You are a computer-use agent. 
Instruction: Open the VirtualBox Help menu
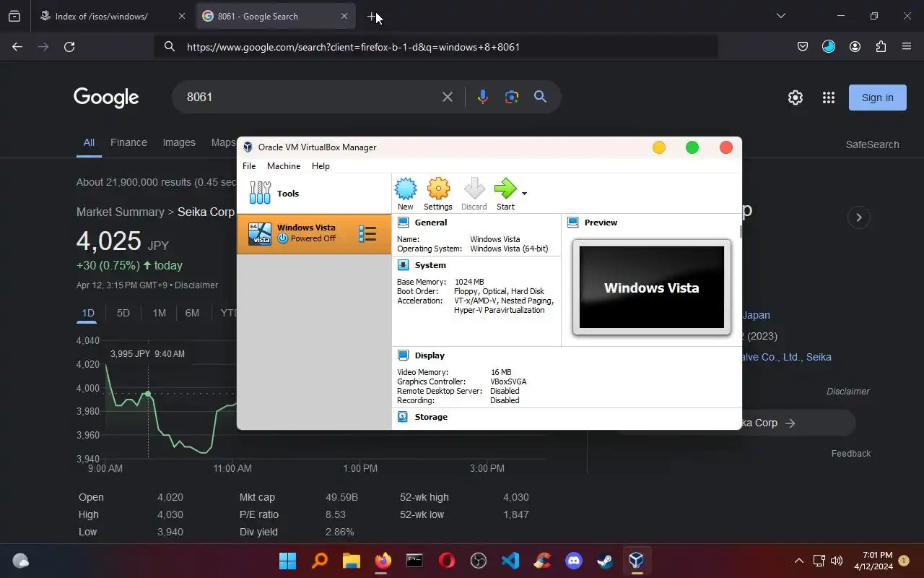tap(321, 166)
